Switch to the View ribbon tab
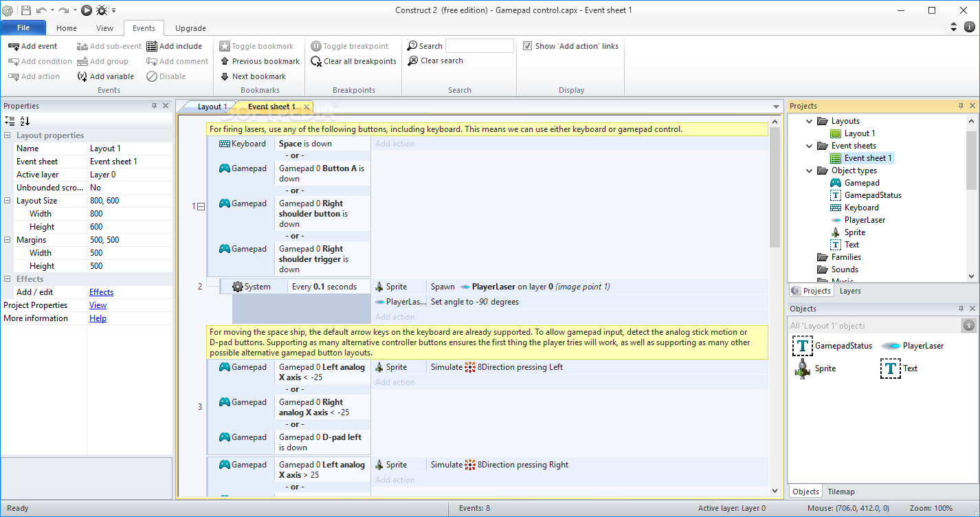 pyautogui.click(x=104, y=28)
